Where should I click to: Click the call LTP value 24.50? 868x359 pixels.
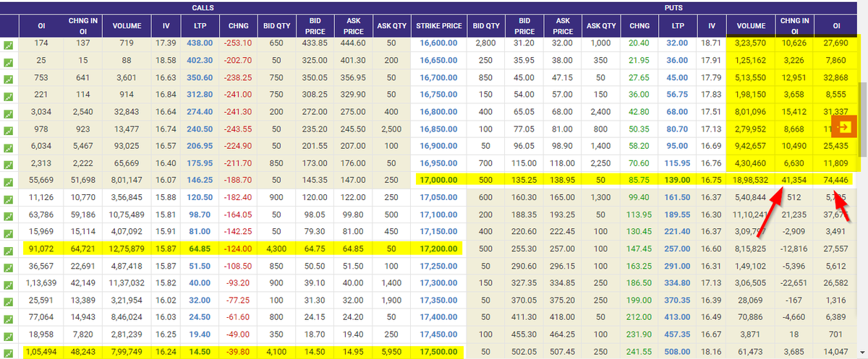pos(199,317)
